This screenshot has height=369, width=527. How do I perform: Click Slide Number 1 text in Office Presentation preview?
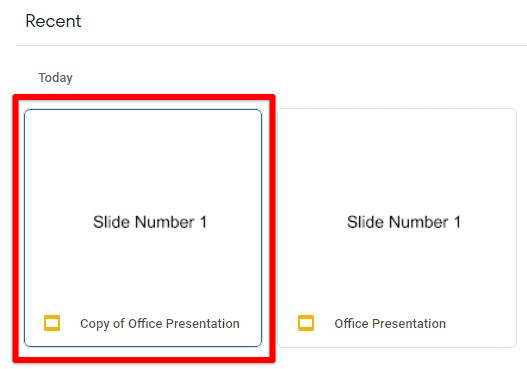tap(404, 222)
